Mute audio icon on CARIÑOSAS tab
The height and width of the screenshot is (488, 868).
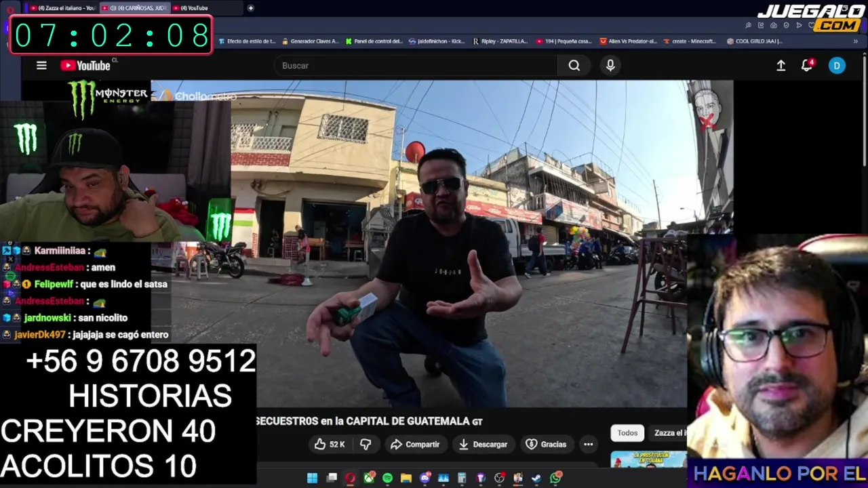pyautogui.click(x=113, y=8)
